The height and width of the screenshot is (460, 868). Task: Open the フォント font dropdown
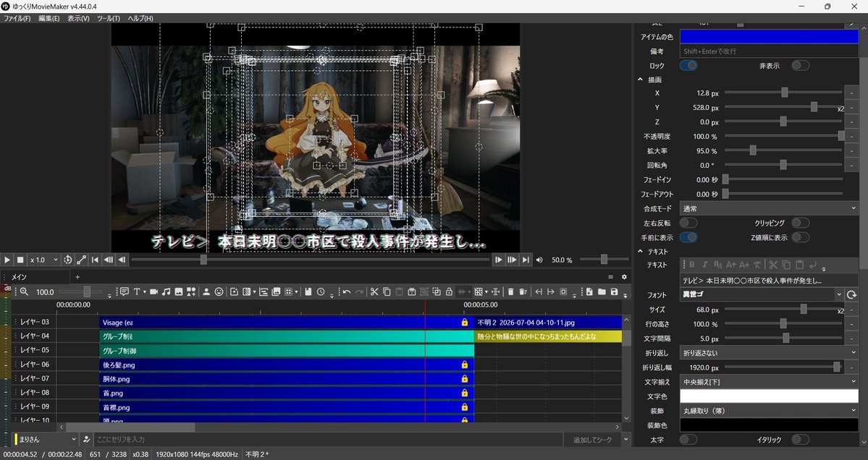point(761,294)
